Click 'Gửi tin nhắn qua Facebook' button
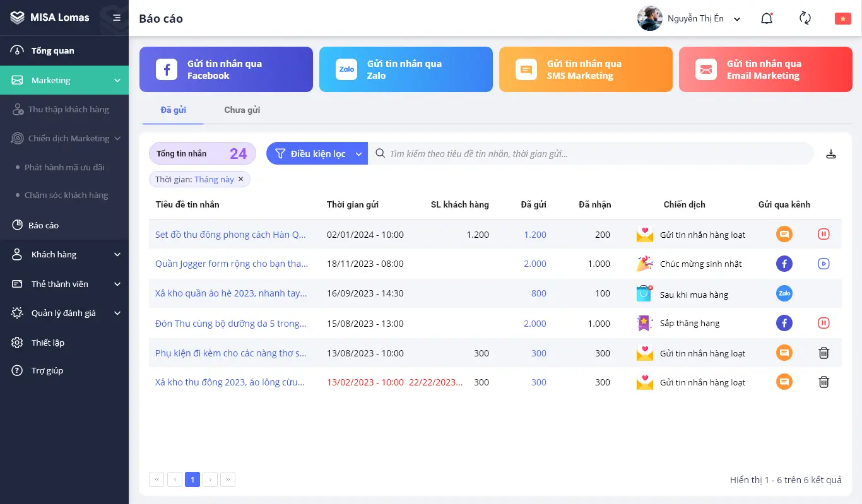 coord(226,69)
